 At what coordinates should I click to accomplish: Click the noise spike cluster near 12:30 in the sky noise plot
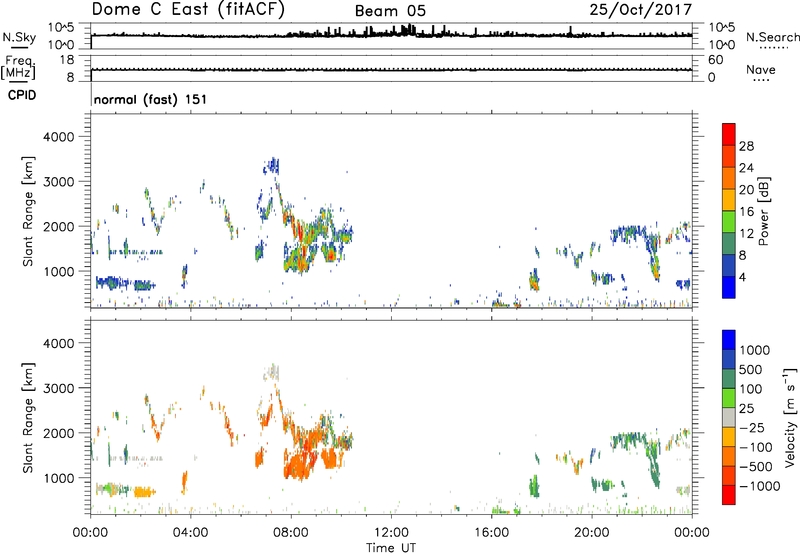click(x=408, y=31)
